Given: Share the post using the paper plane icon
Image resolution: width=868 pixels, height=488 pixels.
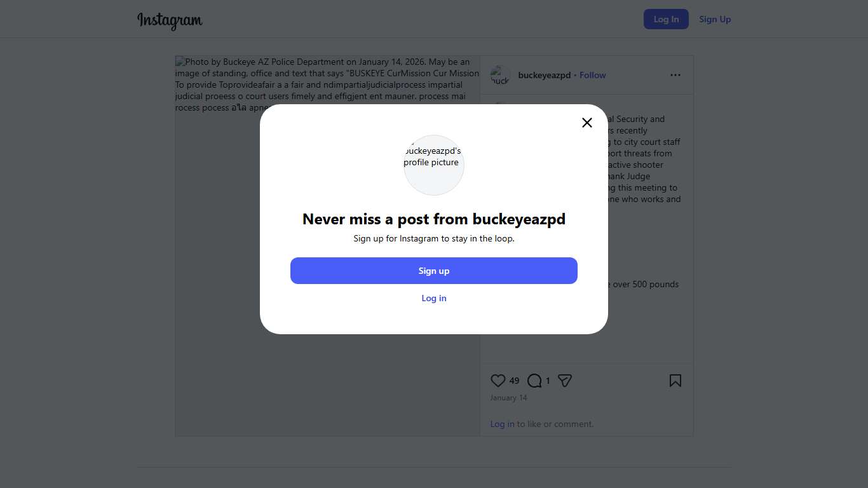Looking at the screenshot, I should point(565,381).
